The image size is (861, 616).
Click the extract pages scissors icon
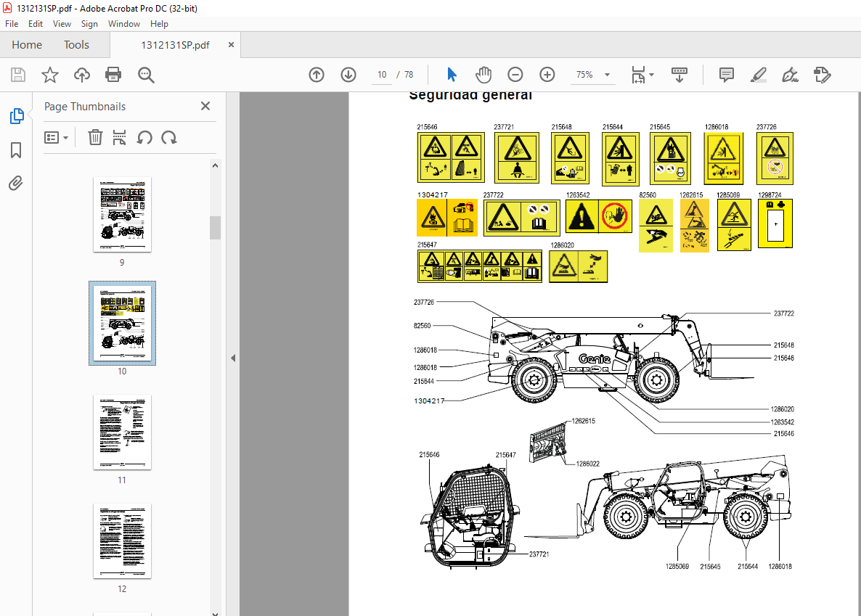tap(119, 137)
